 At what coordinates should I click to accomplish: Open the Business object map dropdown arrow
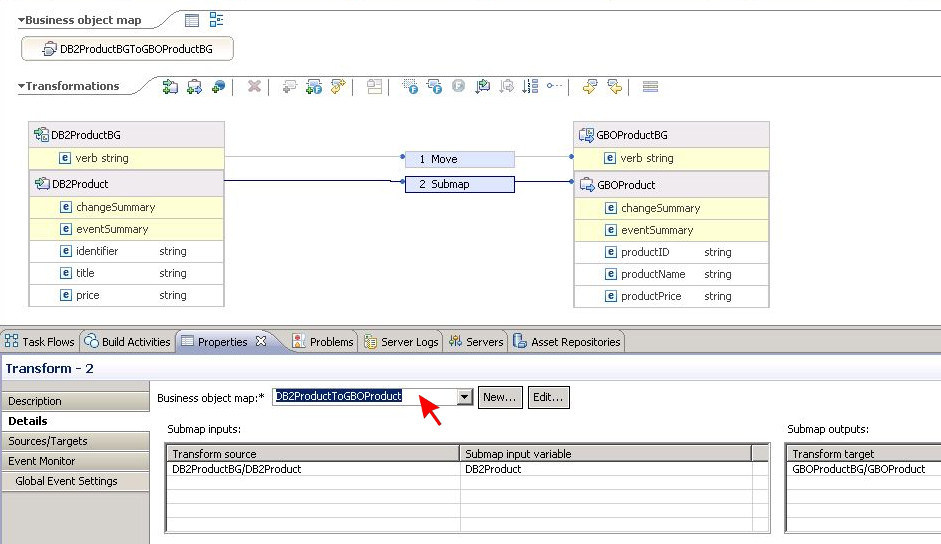pyautogui.click(x=464, y=397)
